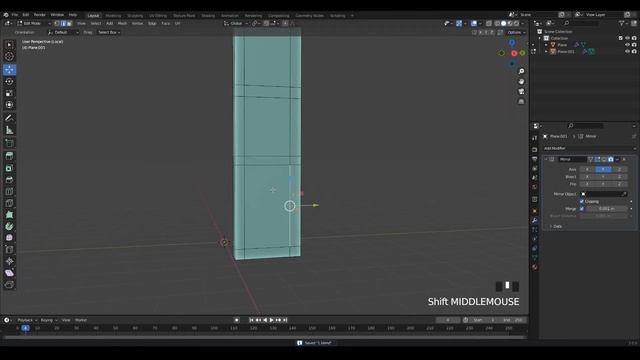Select the Poly Build tool

9,215
